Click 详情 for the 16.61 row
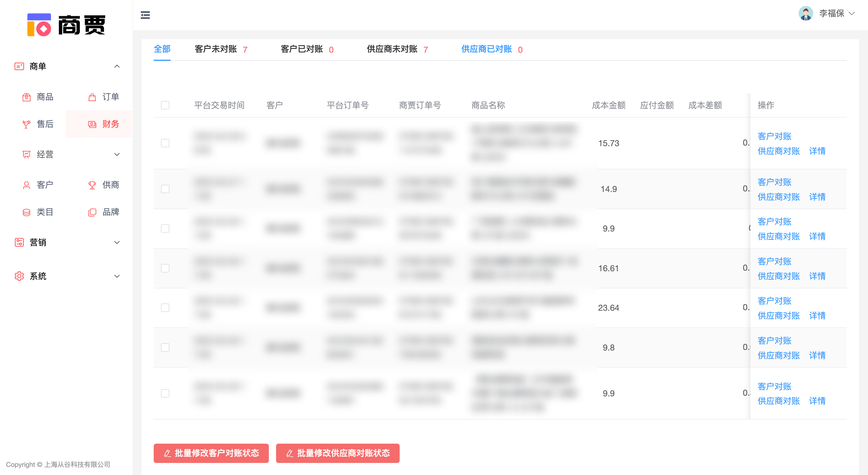Image resolution: width=868 pixels, height=475 pixels. (817, 276)
